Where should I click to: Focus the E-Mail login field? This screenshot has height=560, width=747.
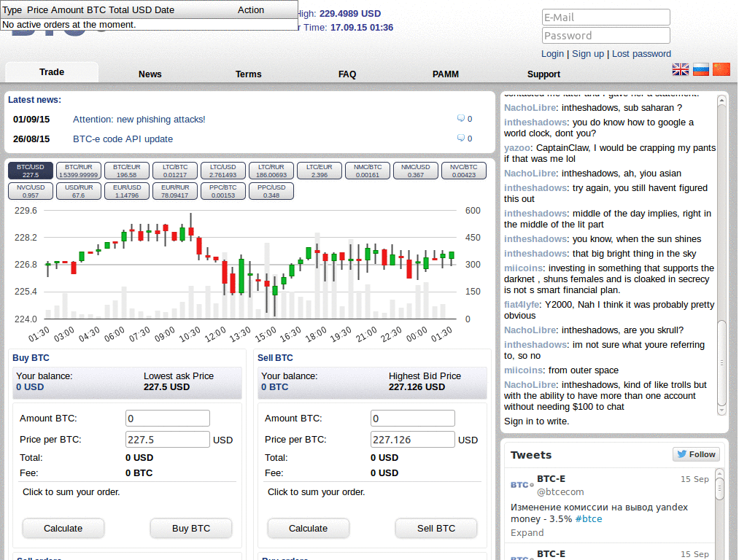(x=606, y=17)
